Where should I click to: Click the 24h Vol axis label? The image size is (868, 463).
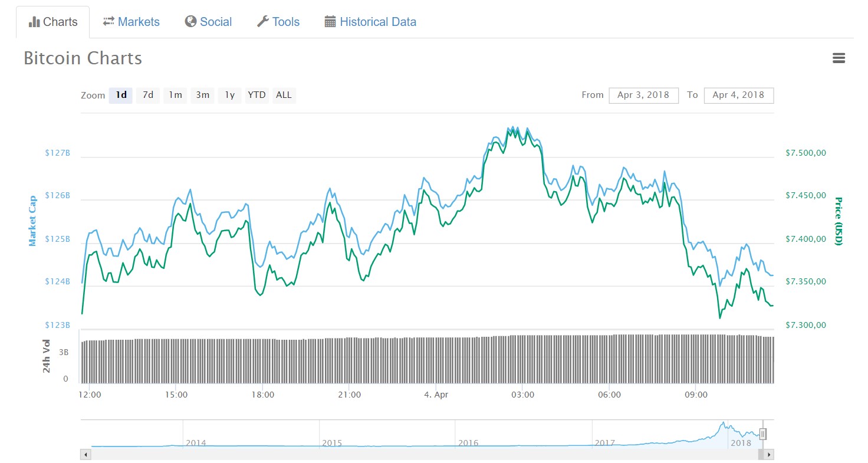click(47, 356)
